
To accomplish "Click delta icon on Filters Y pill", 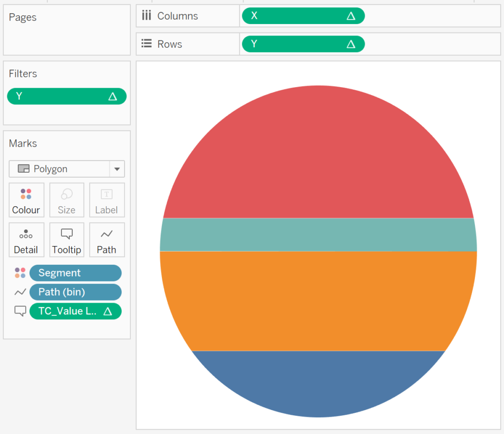I will [x=113, y=96].
